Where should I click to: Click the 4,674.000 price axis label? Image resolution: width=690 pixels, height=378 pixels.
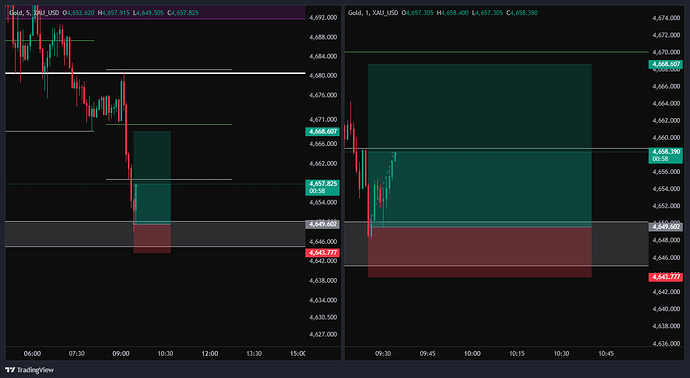click(666, 18)
